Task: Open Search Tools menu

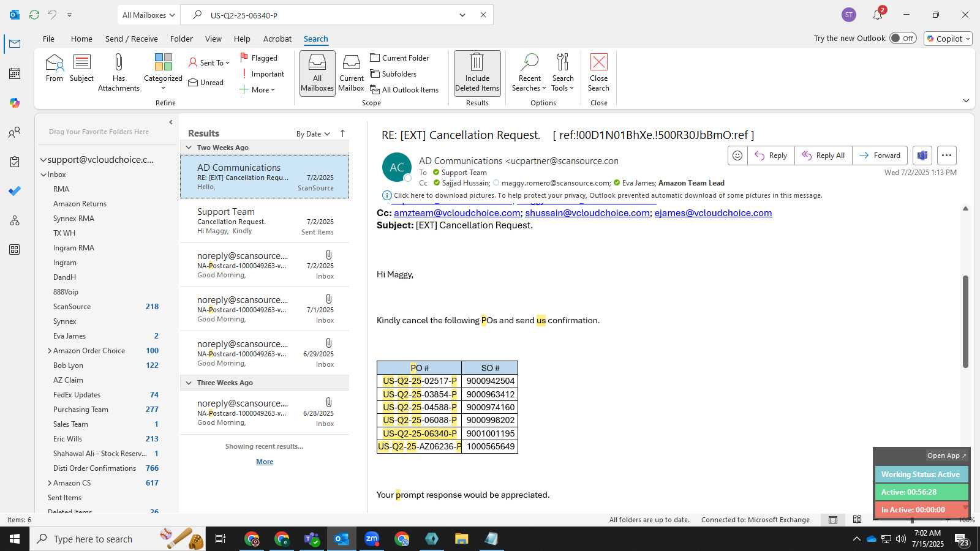Action: [563, 72]
